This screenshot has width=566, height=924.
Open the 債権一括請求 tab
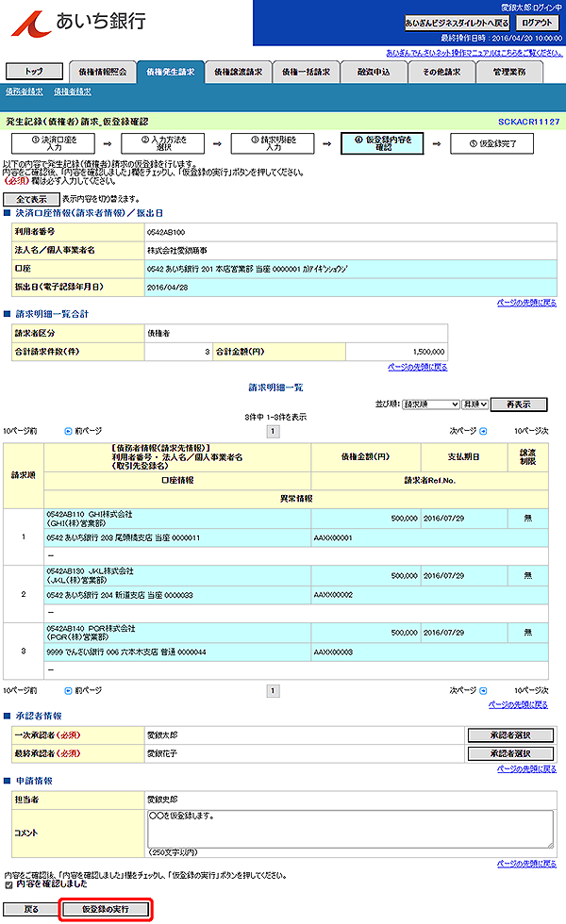(x=306, y=72)
